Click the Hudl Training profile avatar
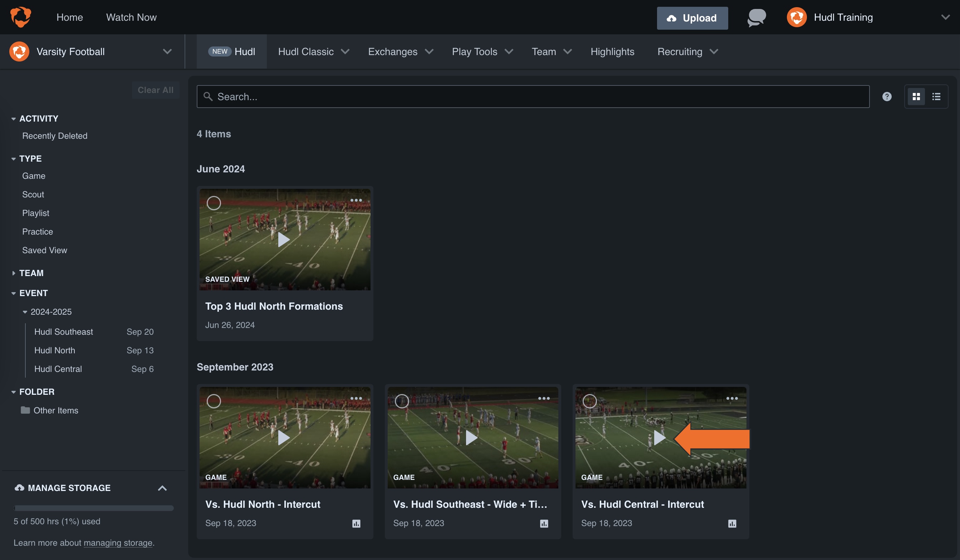 pyautogui.click(x=797, y=17)
